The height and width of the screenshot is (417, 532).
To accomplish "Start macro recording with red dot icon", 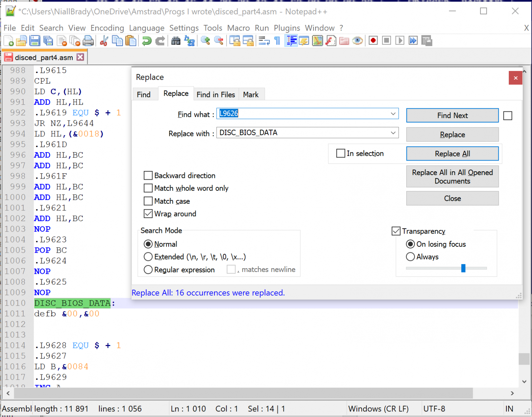I will click(x=373, y=41).
